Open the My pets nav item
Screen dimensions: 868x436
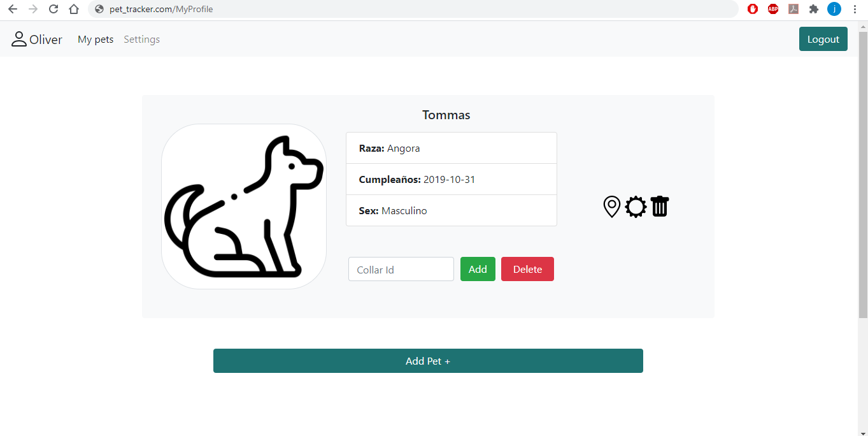96,40
